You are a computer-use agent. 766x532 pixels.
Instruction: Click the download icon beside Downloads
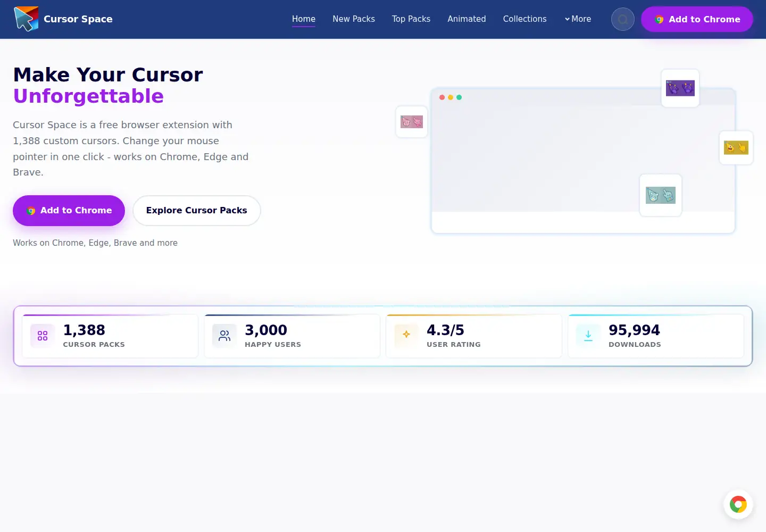[588, 336]
